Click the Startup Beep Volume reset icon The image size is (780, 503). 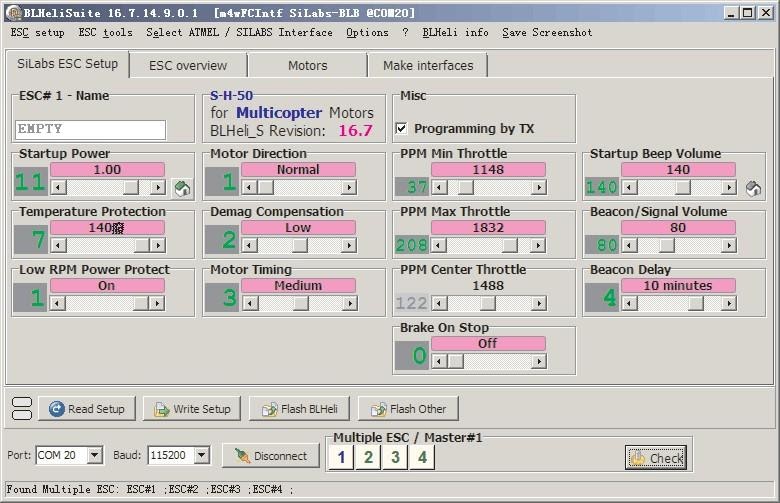(753, 188)
